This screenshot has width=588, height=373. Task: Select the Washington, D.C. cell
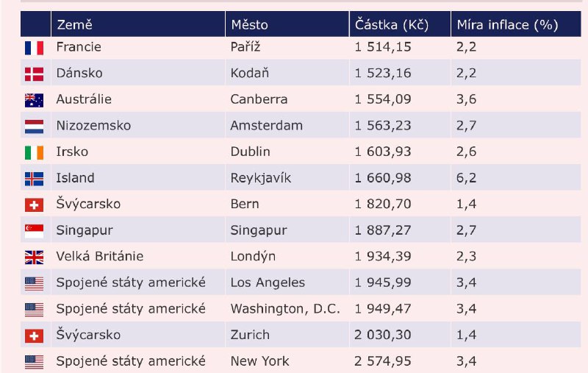coord(285,308)
